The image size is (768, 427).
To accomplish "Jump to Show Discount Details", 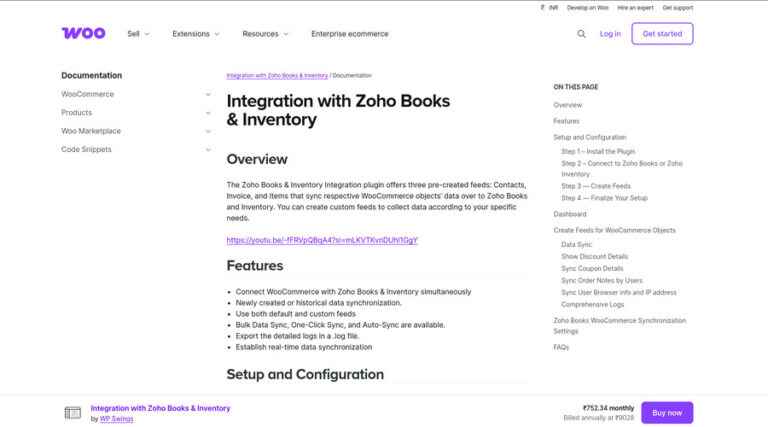I will [594, 257].
